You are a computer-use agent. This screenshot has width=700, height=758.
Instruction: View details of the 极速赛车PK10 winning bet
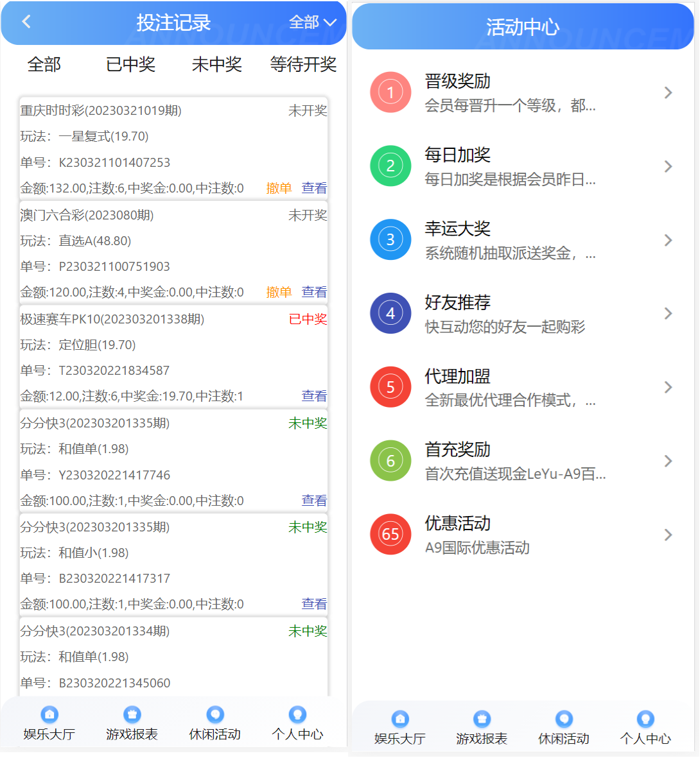[314, 396]
